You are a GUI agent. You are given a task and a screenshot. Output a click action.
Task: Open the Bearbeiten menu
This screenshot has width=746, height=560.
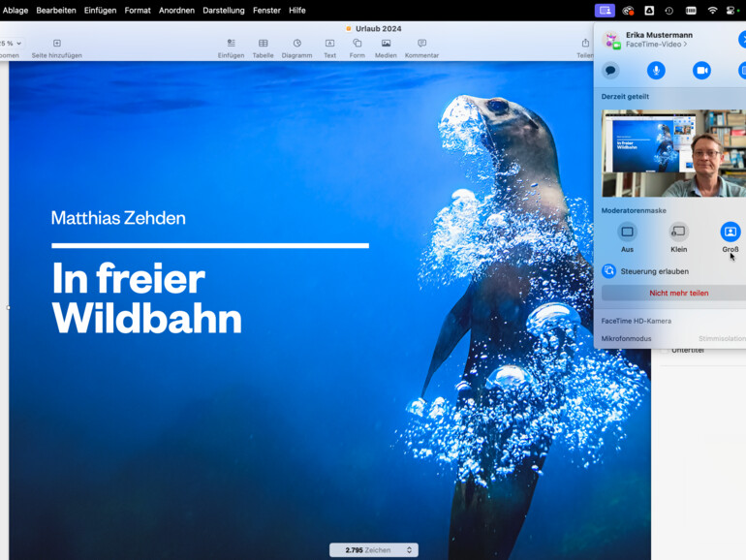[55, 10]
